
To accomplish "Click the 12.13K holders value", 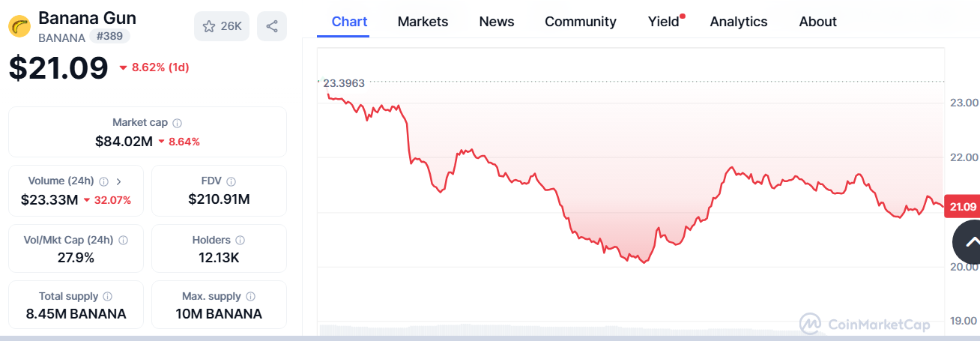I will point(219,258).
